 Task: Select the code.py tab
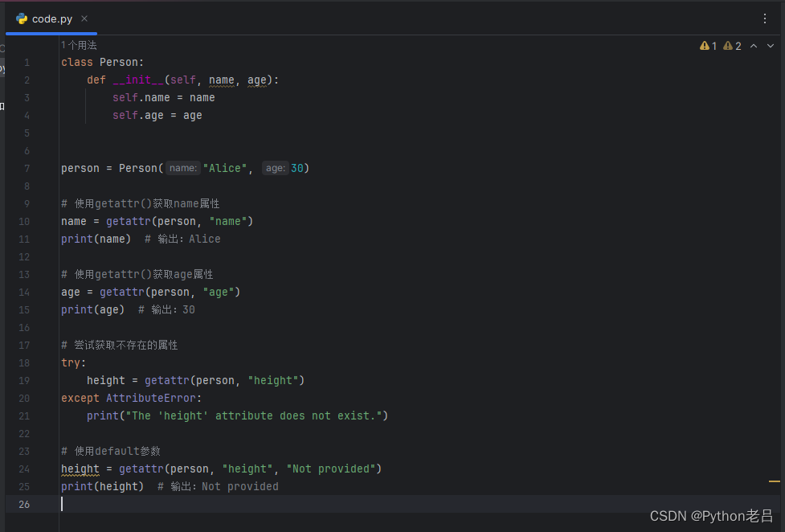51,19
